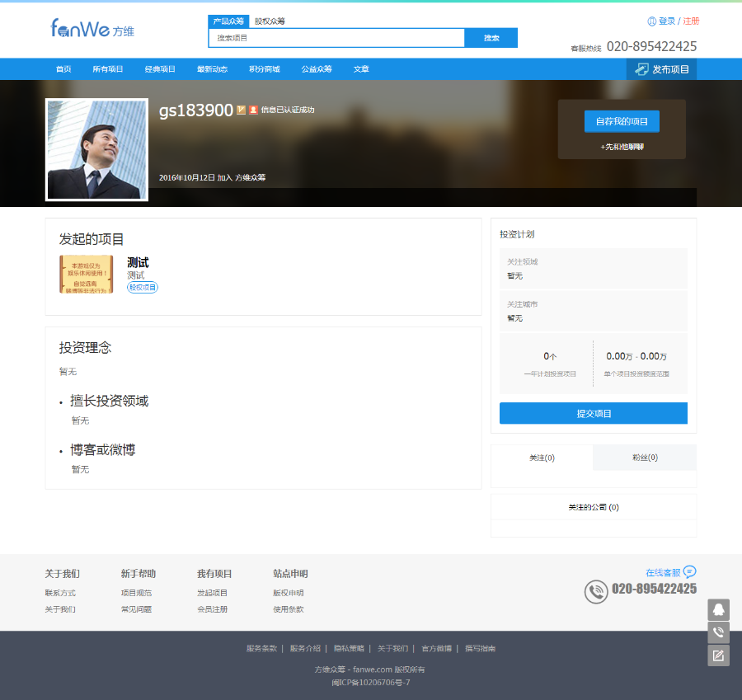The width and height of the screenshot is (742, 700).
Task: Open 官方微博 bottom link
Action: click(x=437, y=648)
